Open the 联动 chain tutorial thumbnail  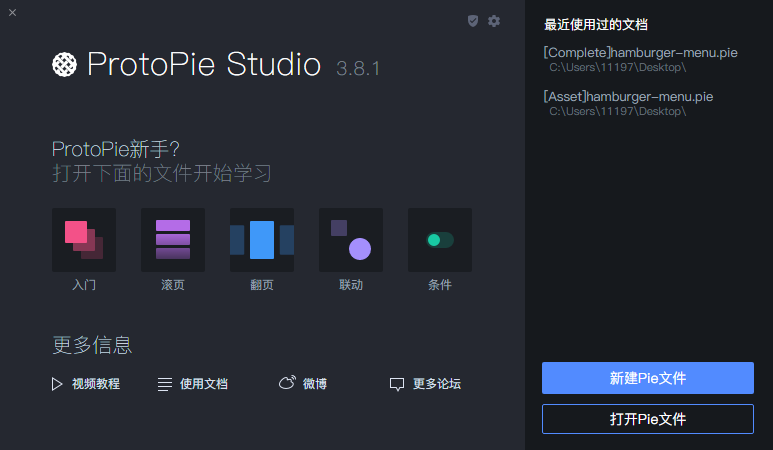(x=351, y=240)
